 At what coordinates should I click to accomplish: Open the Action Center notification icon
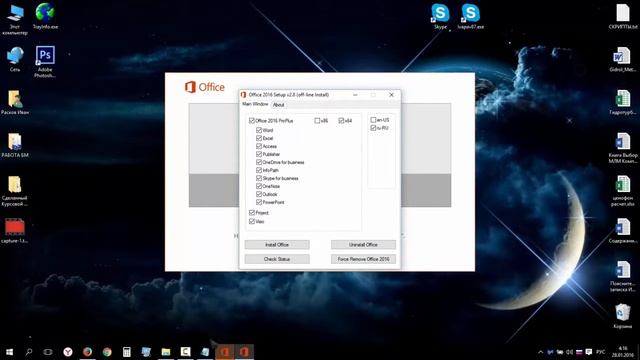[x=589, y=352]
